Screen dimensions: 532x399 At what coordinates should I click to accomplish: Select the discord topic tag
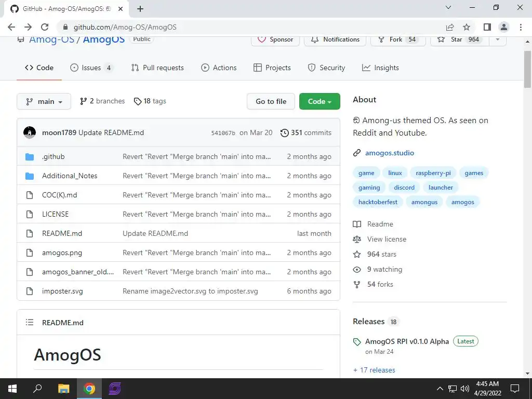tap(404, 188)
